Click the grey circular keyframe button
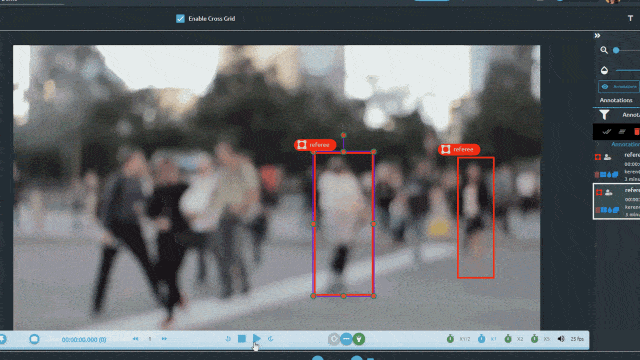 [334, 339]
